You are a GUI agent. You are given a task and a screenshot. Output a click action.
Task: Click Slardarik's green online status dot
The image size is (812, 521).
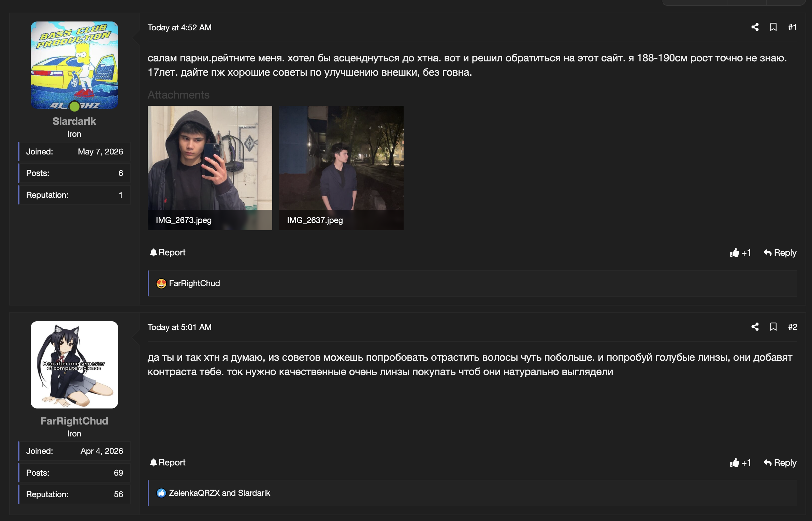(74, 106)
